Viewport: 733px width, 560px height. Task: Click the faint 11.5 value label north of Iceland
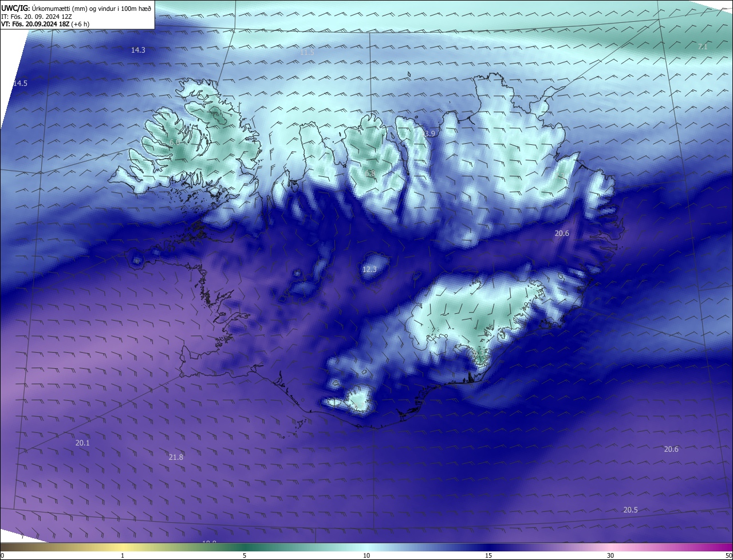point(307,53)
